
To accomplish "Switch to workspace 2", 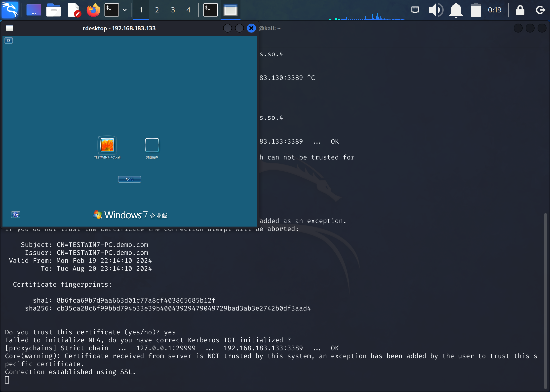I will click(x=157, y=10).
